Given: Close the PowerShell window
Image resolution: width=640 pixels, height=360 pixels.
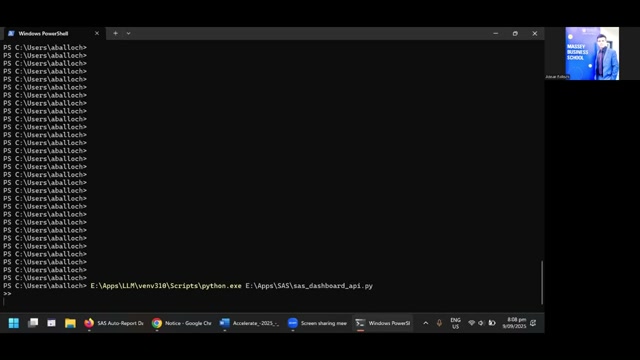Looking at the screenshot, I should [535, 33].
